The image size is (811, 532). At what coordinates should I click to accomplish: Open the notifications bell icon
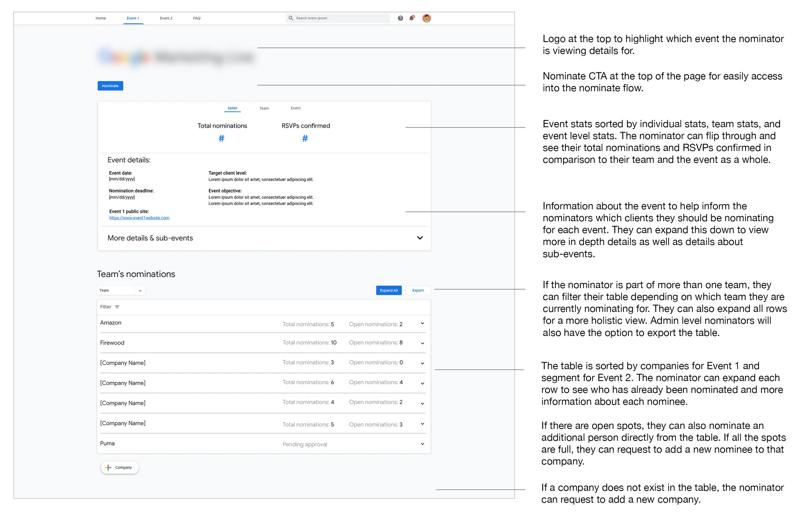pos(411,18)
